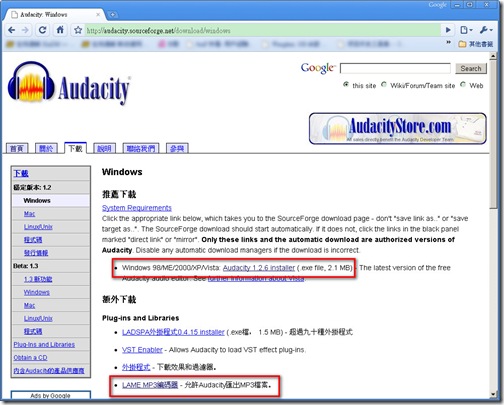Open the 外掛程式 plug-ins link
This screenshot has width=504, height=405.
136,367
